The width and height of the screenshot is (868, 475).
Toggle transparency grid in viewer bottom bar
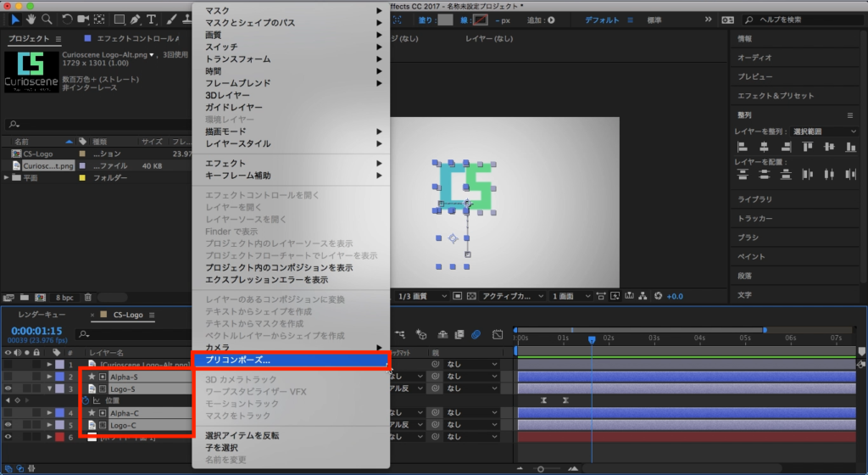[x=471, y=296]
